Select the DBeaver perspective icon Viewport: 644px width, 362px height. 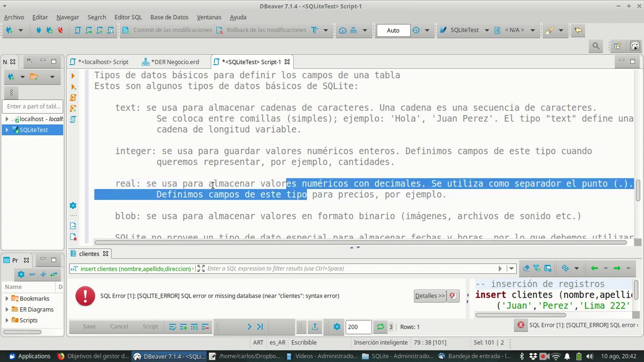634,46
